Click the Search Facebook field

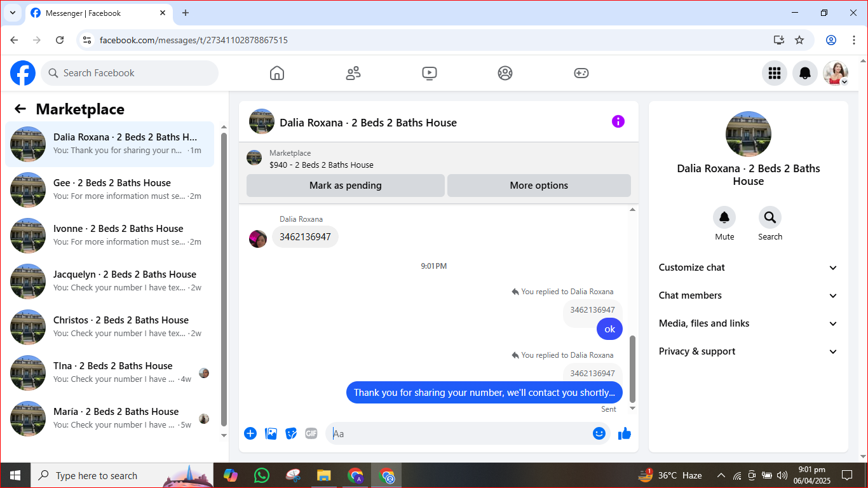coord(130,73)
